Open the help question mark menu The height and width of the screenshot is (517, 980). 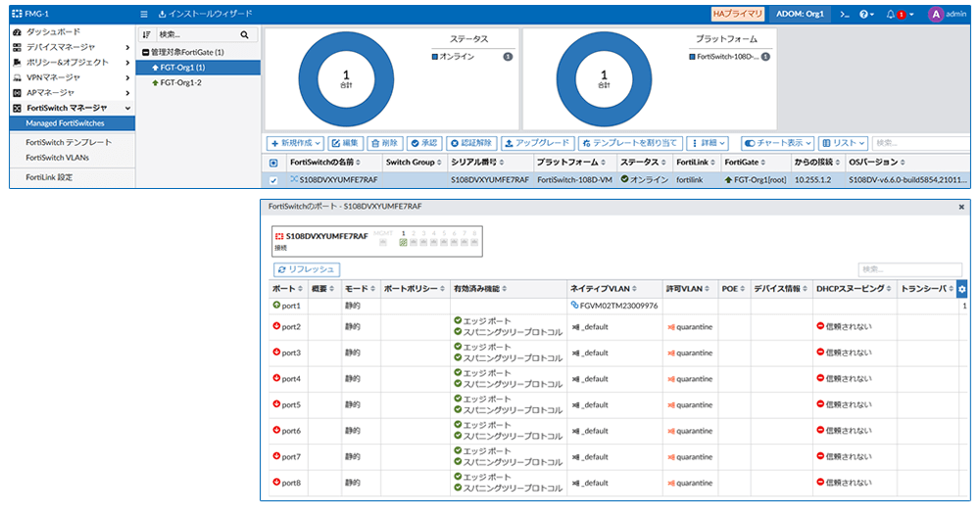pos(865,14)
